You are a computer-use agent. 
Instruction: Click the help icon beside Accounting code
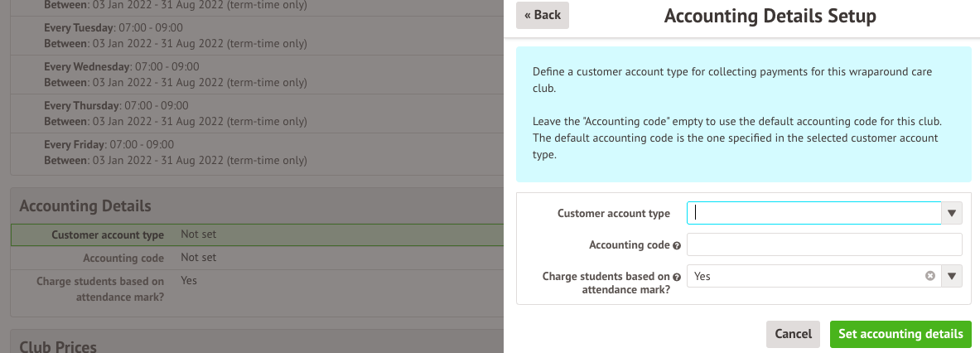pyautogui.click(x=677, y=246)
